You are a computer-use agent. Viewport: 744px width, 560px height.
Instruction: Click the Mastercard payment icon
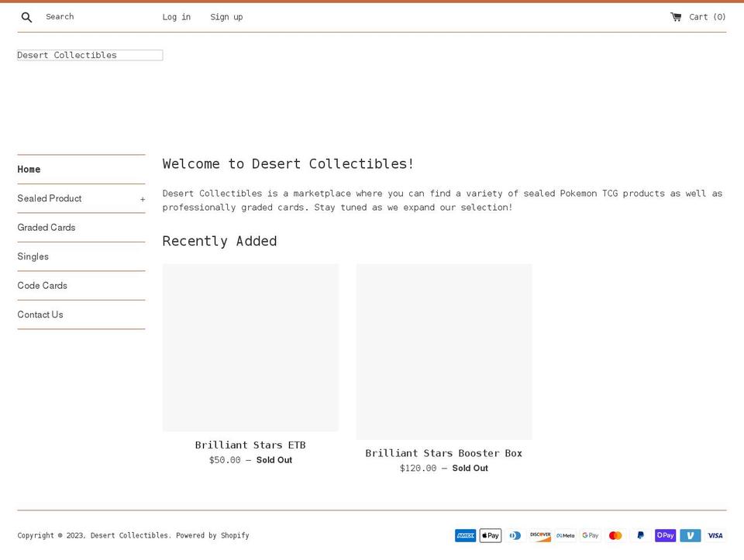615,535
